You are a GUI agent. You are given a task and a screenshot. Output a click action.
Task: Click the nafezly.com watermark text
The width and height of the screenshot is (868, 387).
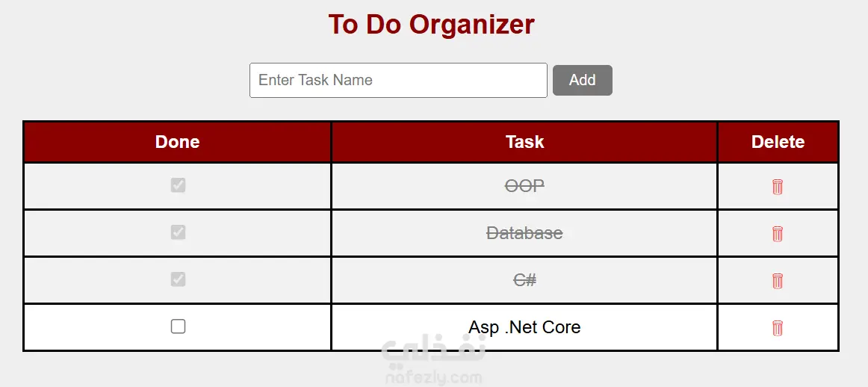click(432, 378)
